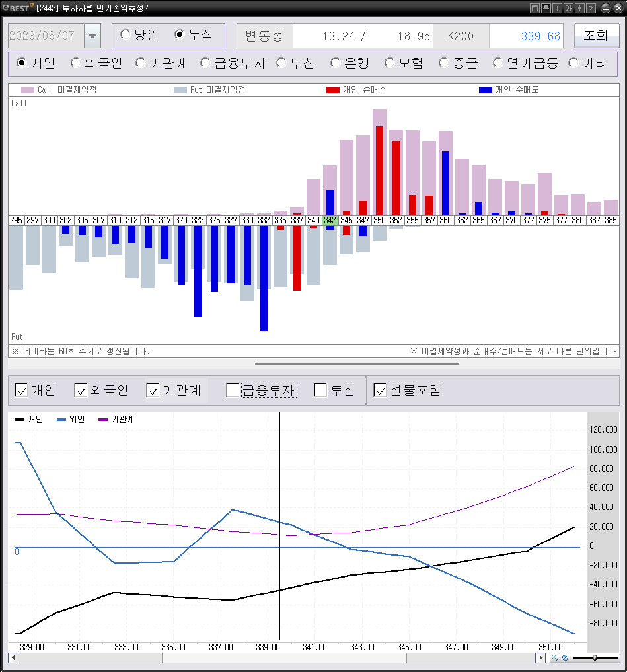
Task: Adjust the chart zoom slider handle
Action: pyautogui.click(x=595, y=658)
